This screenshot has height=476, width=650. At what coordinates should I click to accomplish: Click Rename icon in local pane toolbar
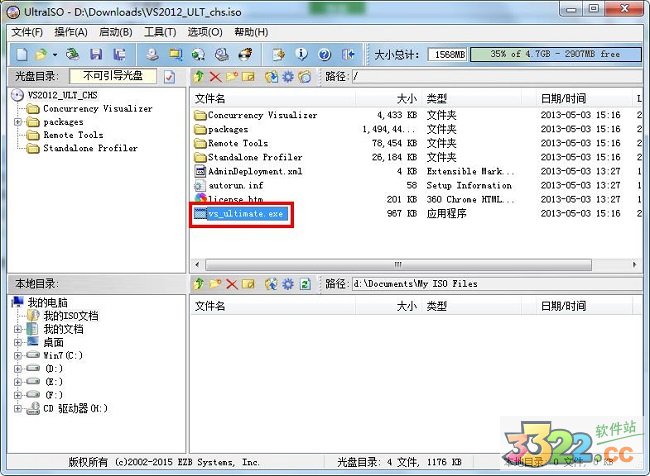point(248,284)
